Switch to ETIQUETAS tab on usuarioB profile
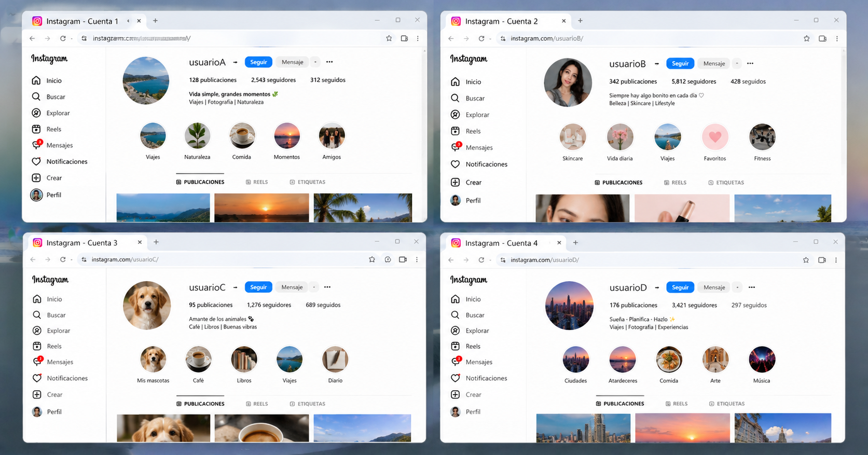Screen dimensions: 868x455 [x=726, y=183]
